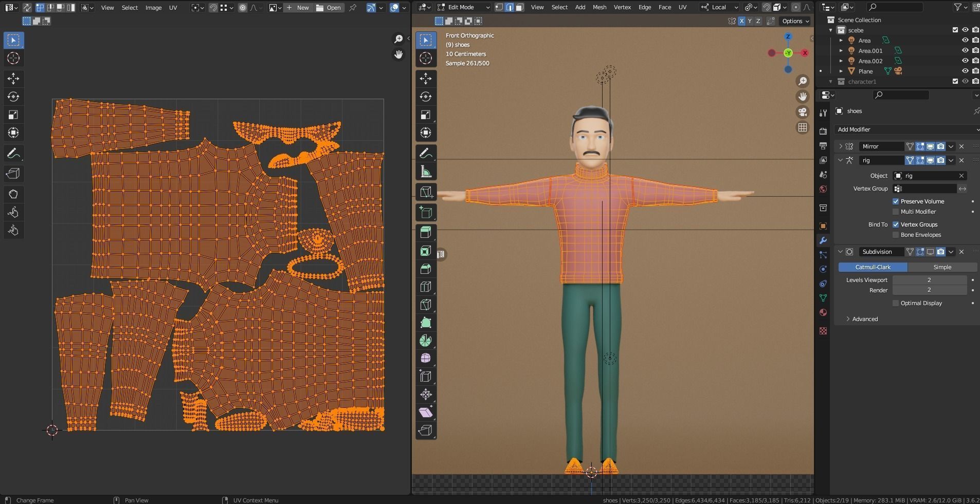Select the Poly Build tool
980x504 pixels.
[x=426, y=323]
